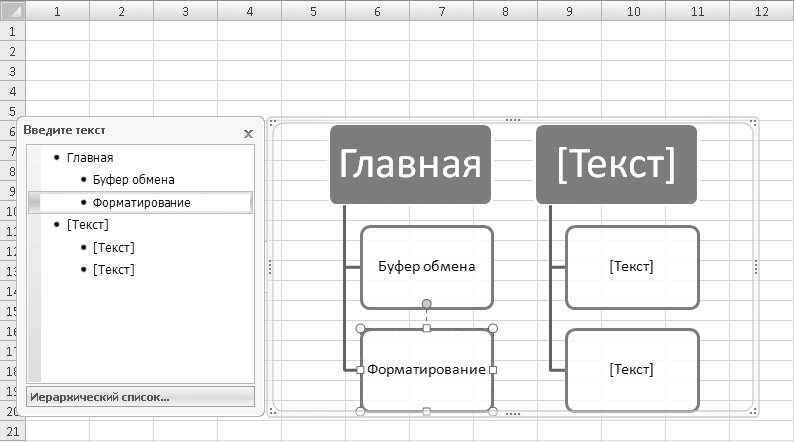Select column header 5

click(x=313, y=11)
